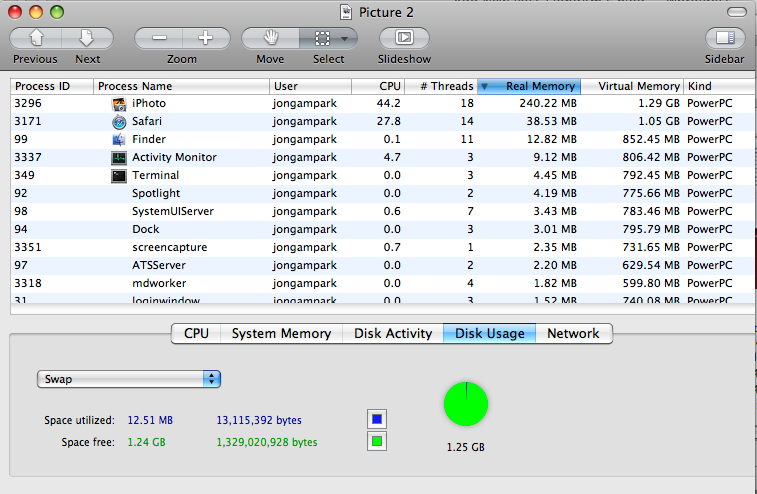Sort by CPU column header
757x494 pixels.
point(378,86)
